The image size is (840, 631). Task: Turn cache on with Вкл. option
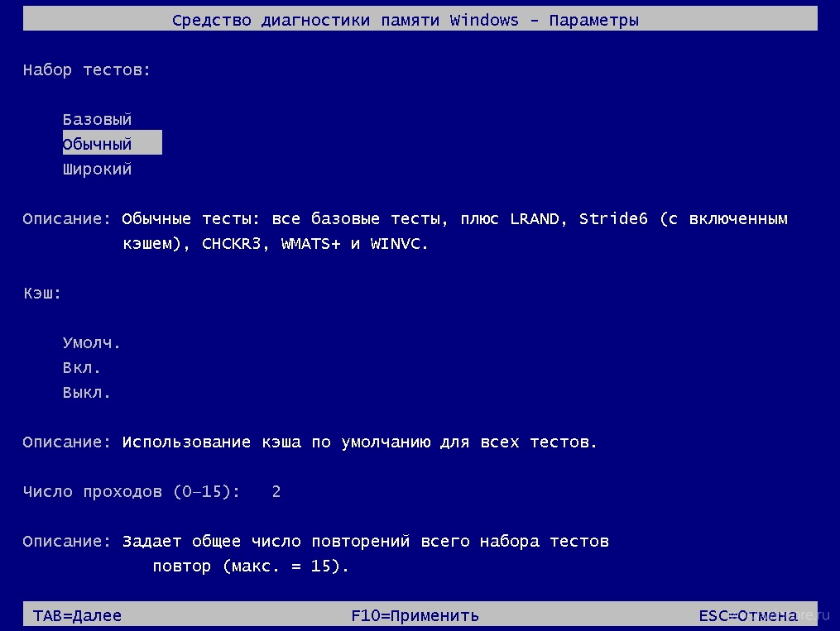81,368
